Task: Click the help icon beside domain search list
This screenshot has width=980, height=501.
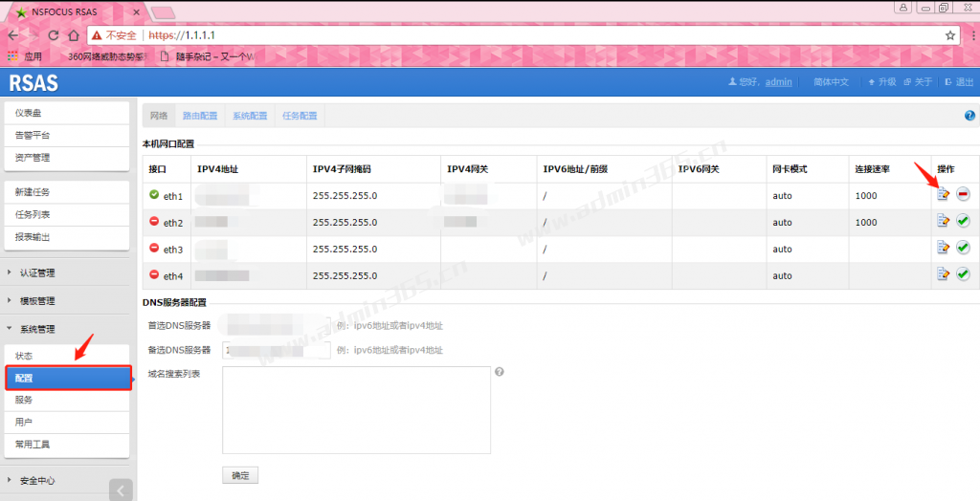Action: [500, 372]
